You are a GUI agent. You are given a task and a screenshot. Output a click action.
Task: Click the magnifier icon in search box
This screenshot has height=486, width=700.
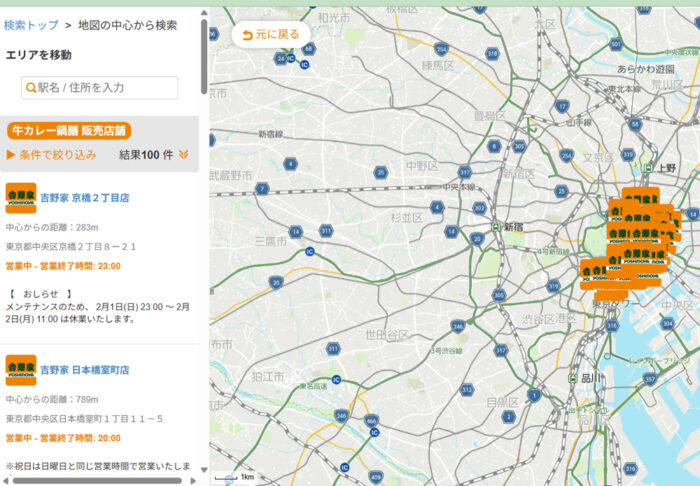tap(31, 88)
